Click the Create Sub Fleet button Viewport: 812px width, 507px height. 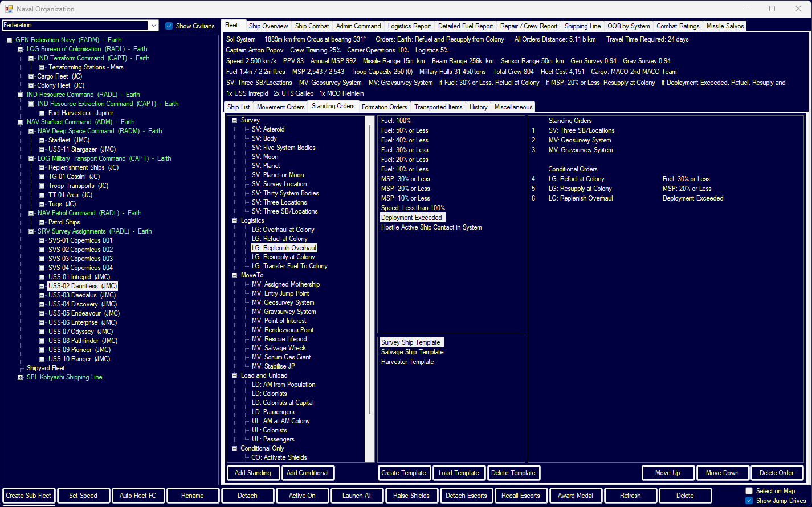pyautogui.click(x=28, y=496)
